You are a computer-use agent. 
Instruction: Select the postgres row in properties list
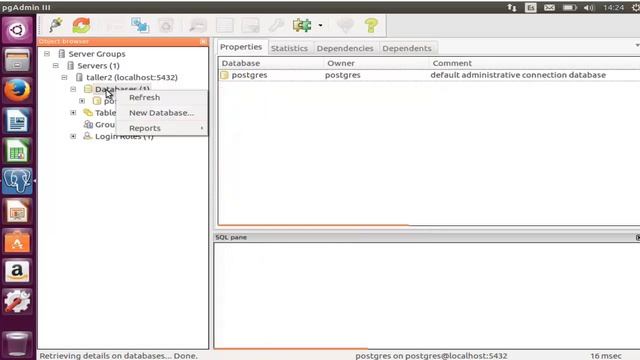(x=429, y=75)
